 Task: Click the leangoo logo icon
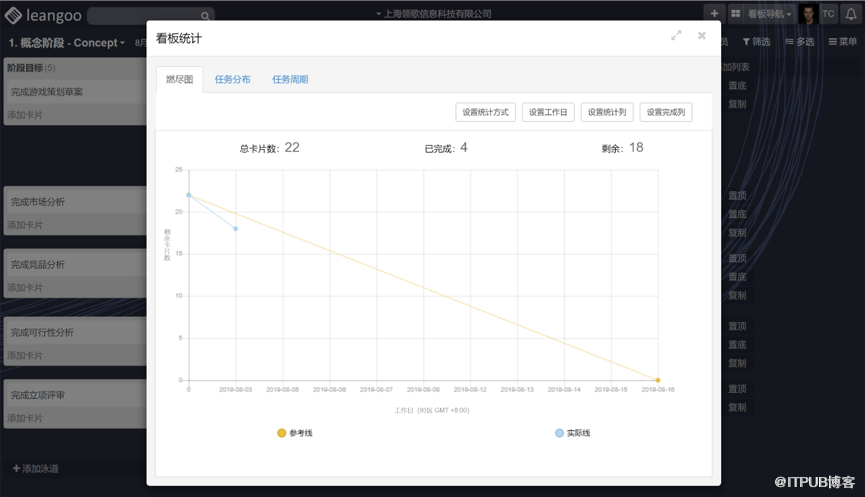click(x=13, y=15)
